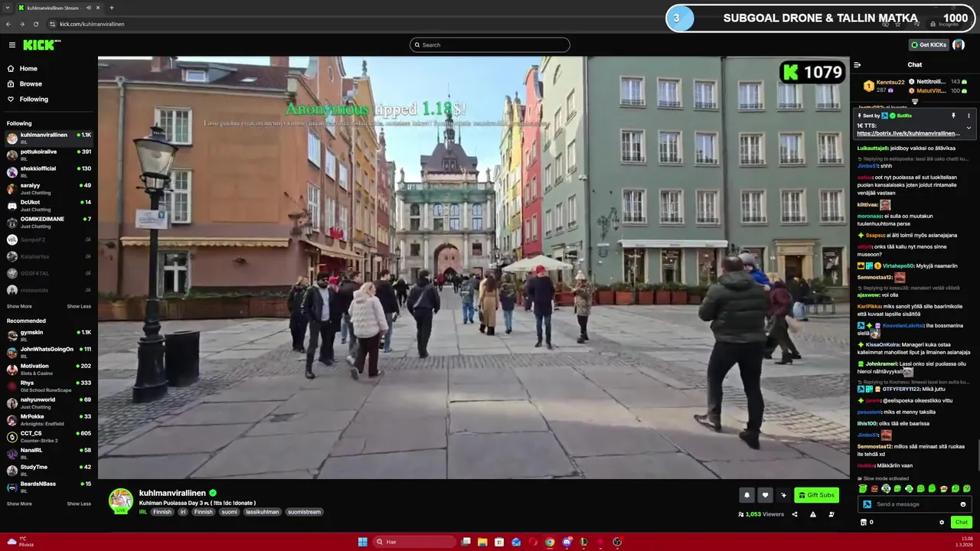Viewport: 980px width, 551px height.
Task: Open JohnWhatsGoingOn recommended channel
Action: 49,352
